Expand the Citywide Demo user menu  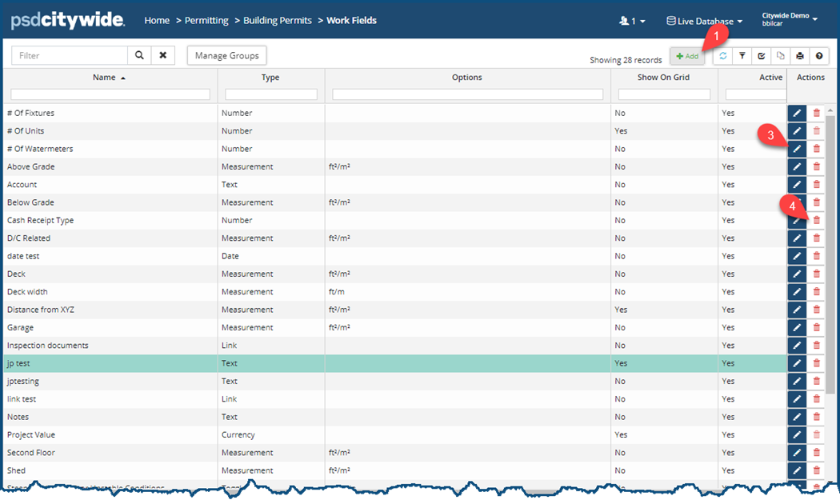(x=789, y=20)
